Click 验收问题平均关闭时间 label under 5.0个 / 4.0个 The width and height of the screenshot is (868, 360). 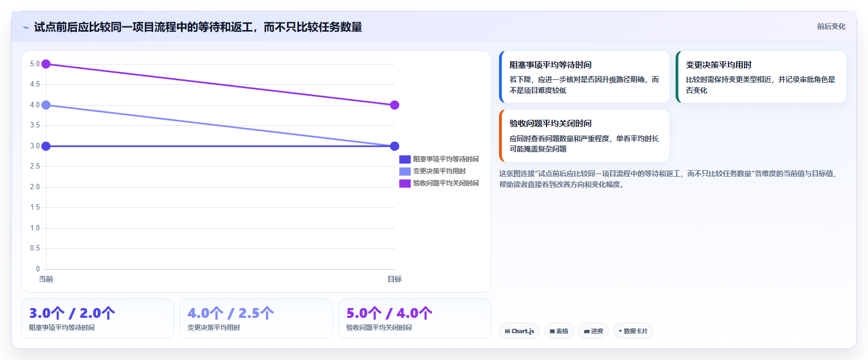379,328
